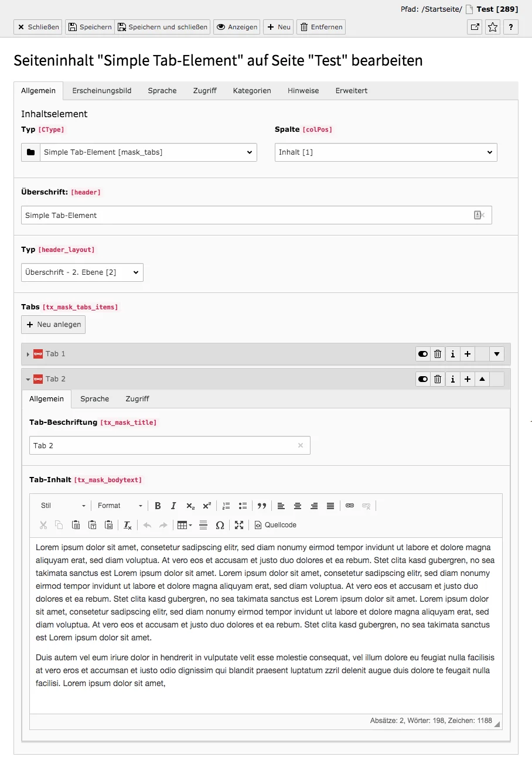Apply italic formatting in the editor
The image size is (532, 757).
click(173, 505)
